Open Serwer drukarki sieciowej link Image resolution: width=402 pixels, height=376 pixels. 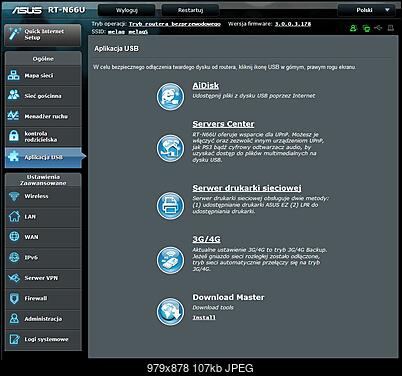click(x=247, y=188)
